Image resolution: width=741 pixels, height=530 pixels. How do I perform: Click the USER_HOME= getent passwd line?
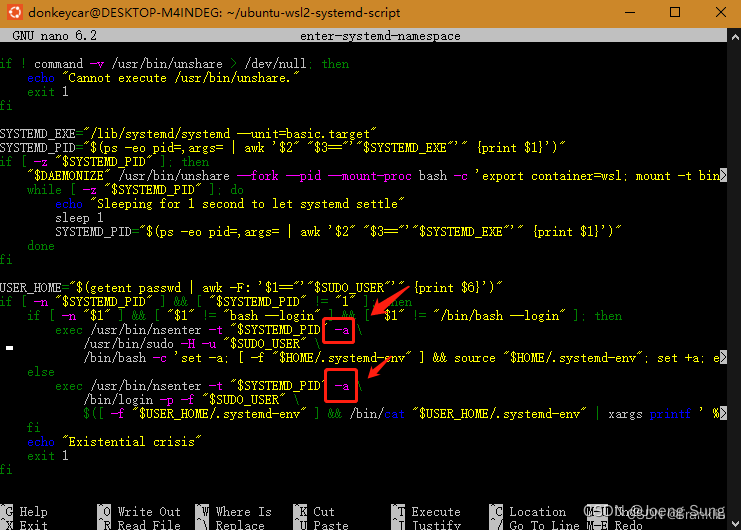point(251,288)
